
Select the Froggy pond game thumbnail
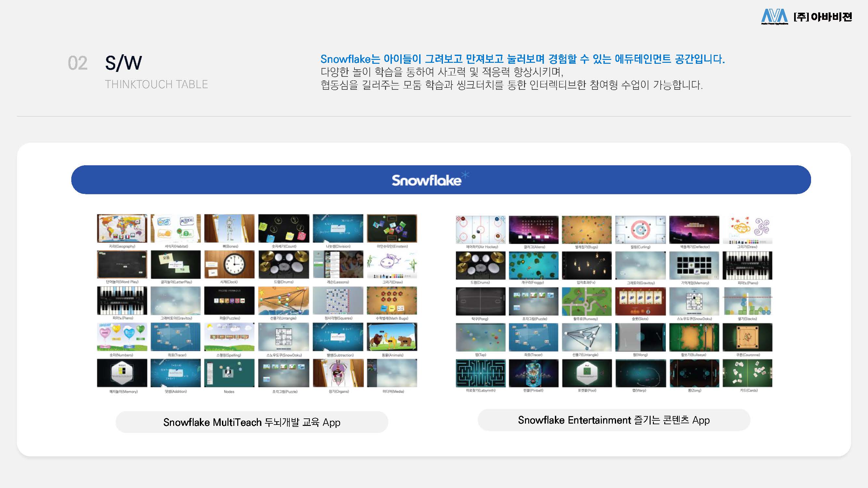pyautogui.click(x=534, y=265)
